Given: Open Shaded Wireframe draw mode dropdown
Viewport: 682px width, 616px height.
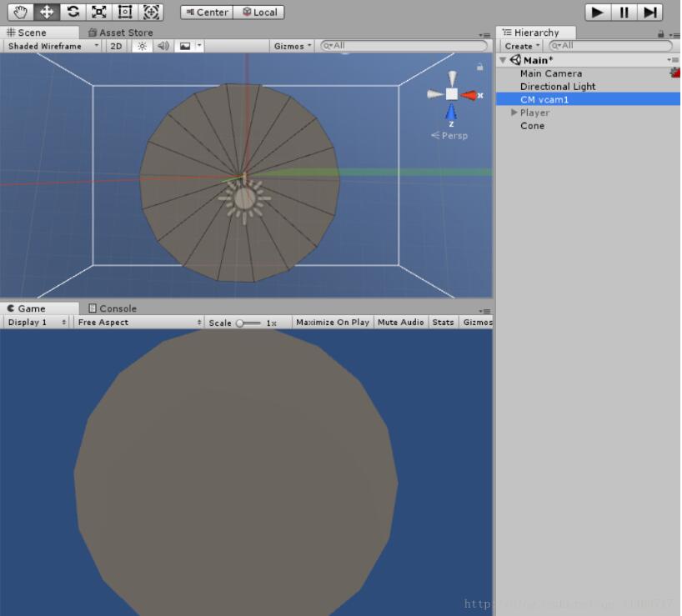Looking at the screenshot, I should 53,46.
